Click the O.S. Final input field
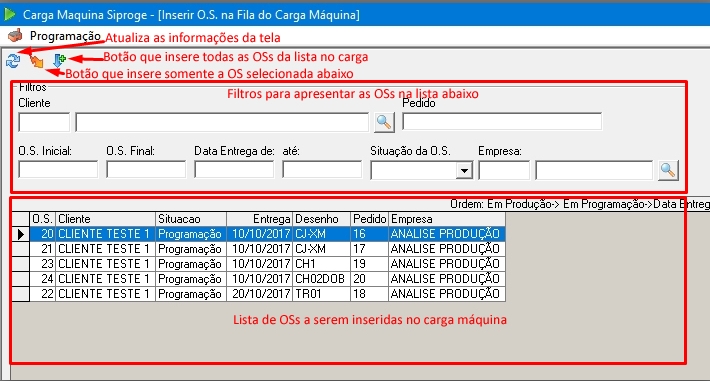 [x=146, y=170]
